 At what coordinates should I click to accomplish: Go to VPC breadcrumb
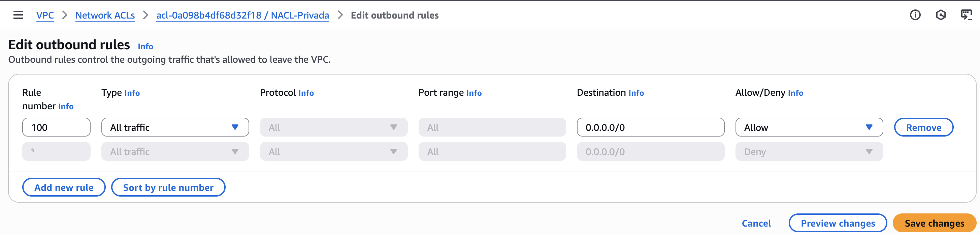(x=45, y=15)
